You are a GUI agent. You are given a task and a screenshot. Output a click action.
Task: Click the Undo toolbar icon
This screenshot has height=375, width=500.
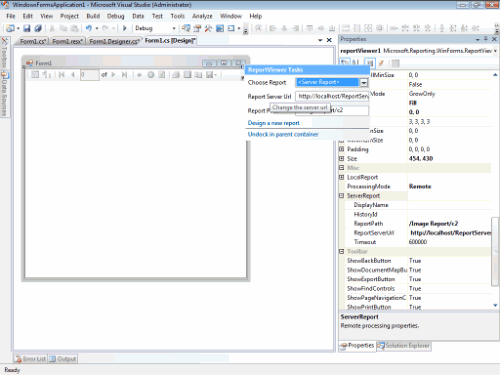[89, 28]
